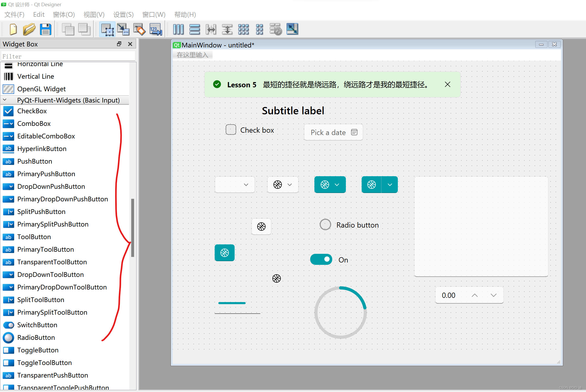
Task: Open the 视图(V) menu
Action: pos(94,15)
